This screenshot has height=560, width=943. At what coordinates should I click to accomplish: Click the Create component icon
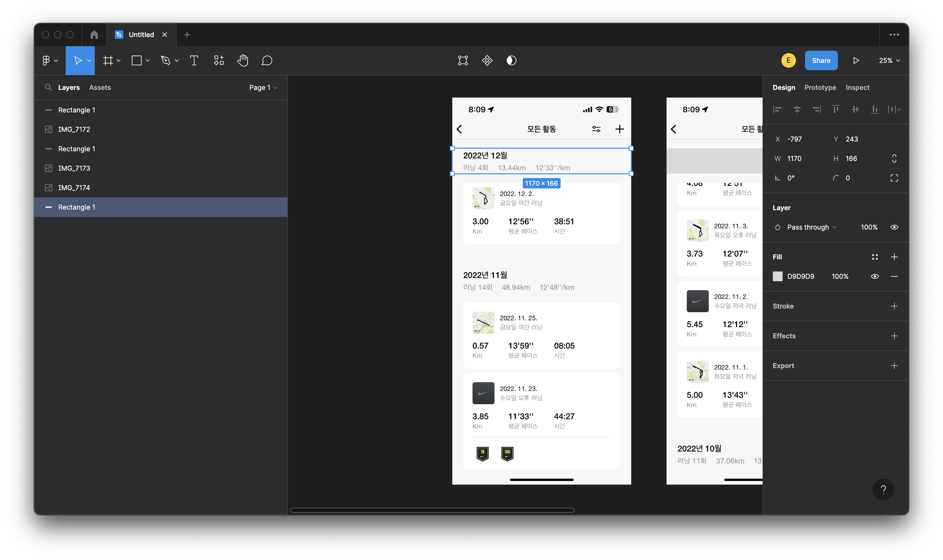point(487,60)
